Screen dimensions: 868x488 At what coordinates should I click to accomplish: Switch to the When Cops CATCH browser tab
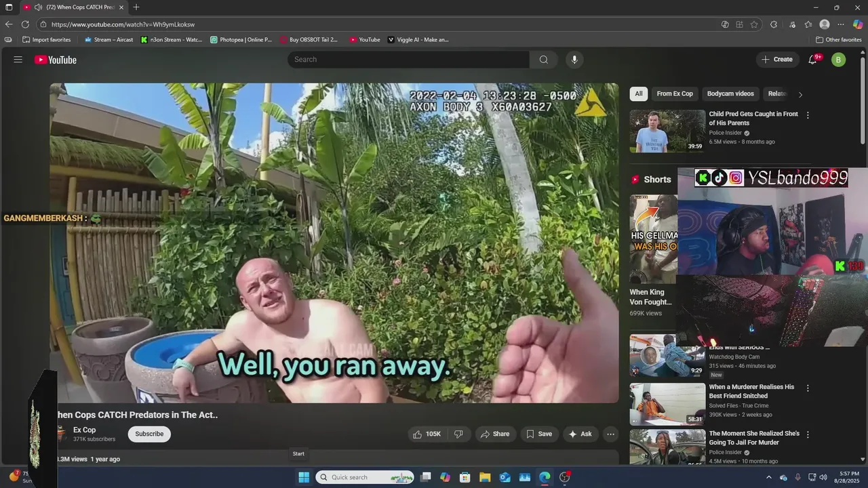click(x=73, y=7)
